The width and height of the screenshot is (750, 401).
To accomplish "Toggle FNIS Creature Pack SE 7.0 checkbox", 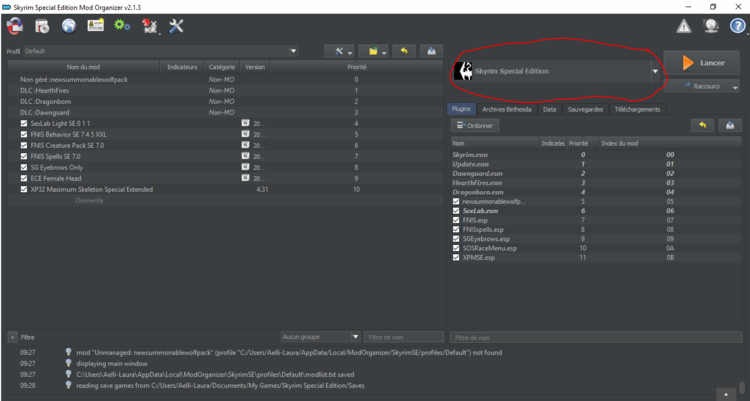I will click(x=24, y=145).
